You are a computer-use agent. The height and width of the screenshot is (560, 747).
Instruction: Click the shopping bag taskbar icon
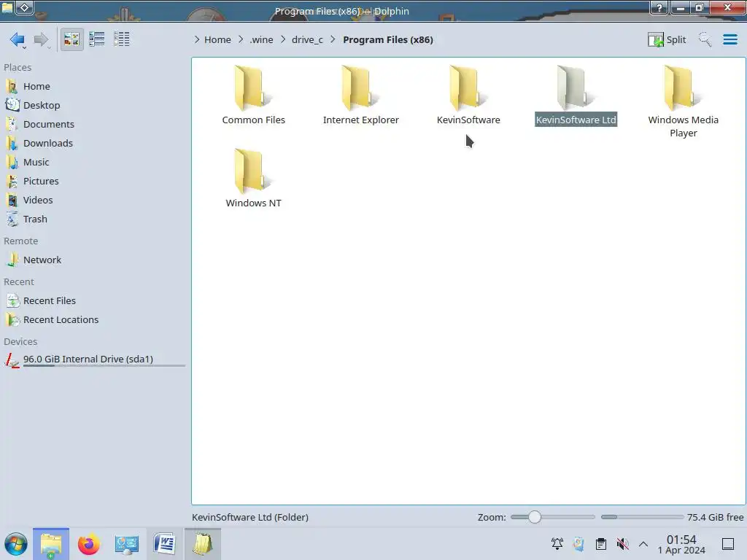(x=203, y=544)
